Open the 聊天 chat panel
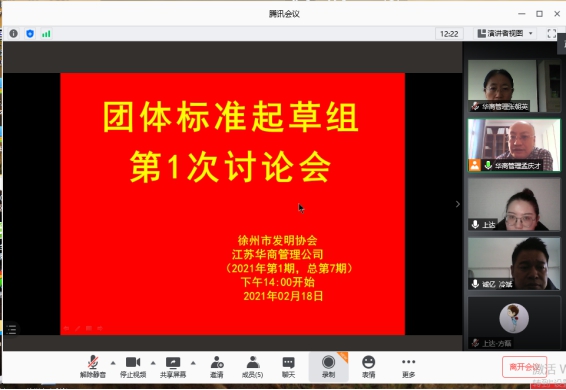Image resolution: width=566 pixels, height=390 pixels. 288,367
